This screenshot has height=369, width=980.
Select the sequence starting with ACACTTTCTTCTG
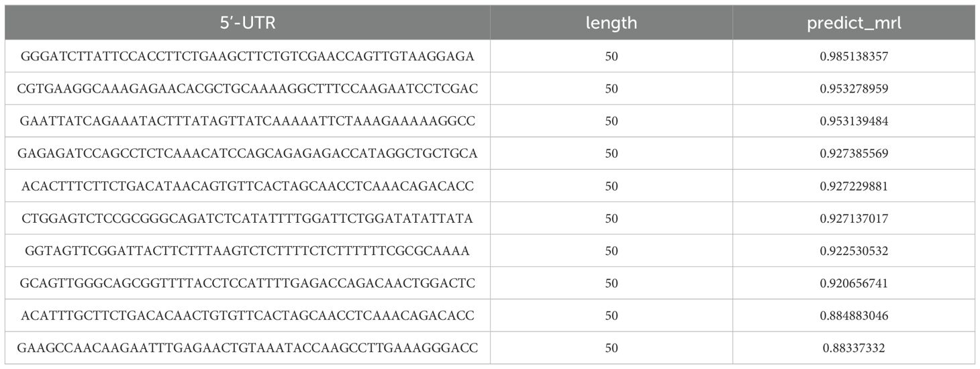click(x=247, y=186)
